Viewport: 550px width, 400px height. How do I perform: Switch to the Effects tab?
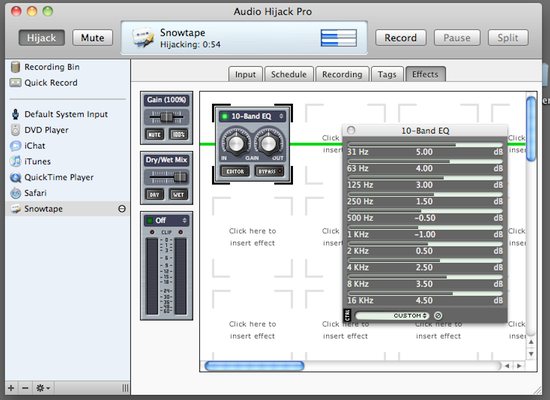(425, 74)
